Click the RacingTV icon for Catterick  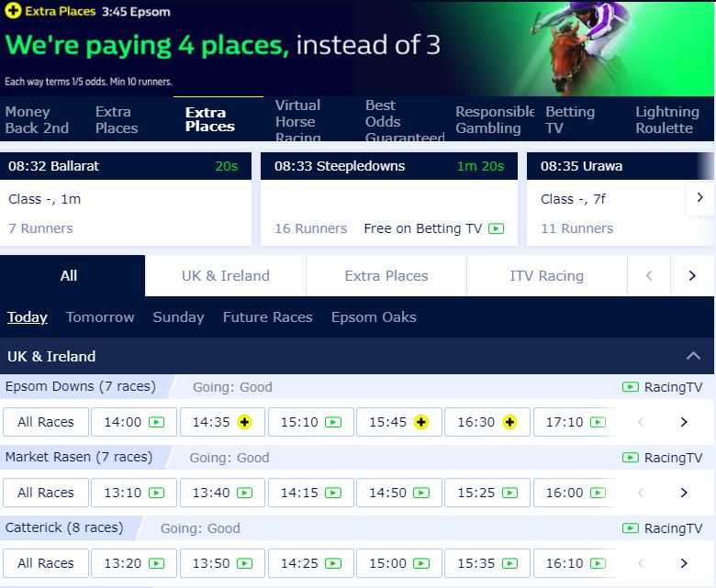click(x=630, y=528)
